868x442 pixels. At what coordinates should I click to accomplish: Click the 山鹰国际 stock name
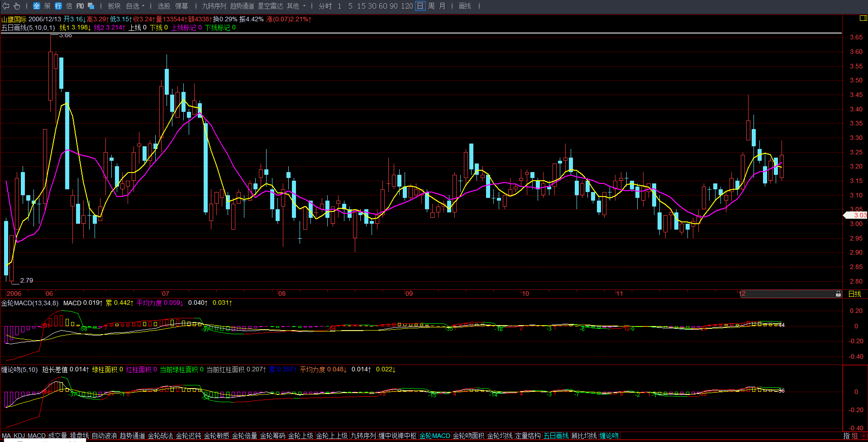(x=14, y=19)
